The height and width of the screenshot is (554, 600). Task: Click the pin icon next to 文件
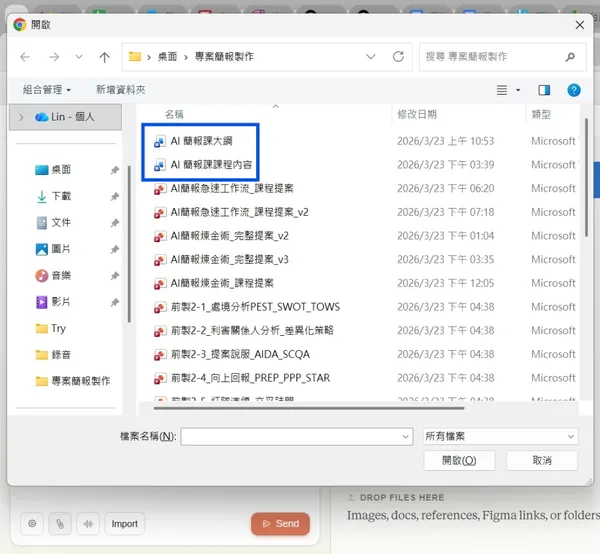(x=115, y=223)
